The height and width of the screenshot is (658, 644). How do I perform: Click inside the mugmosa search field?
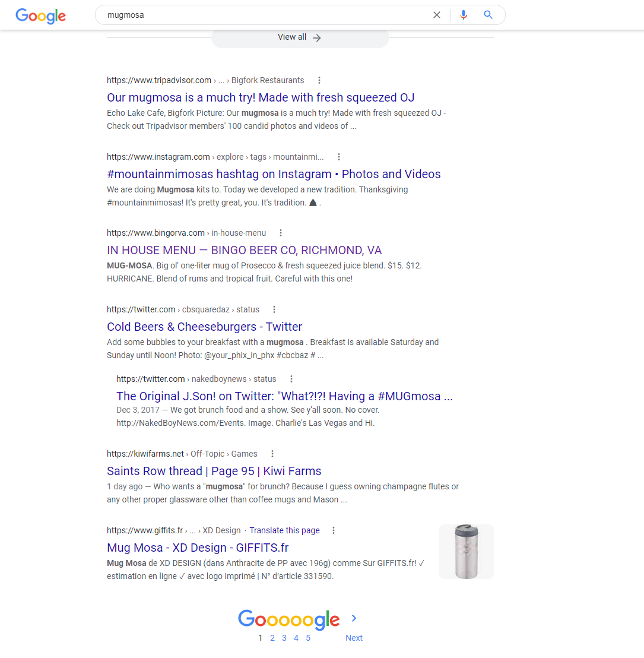pos(264,15)
